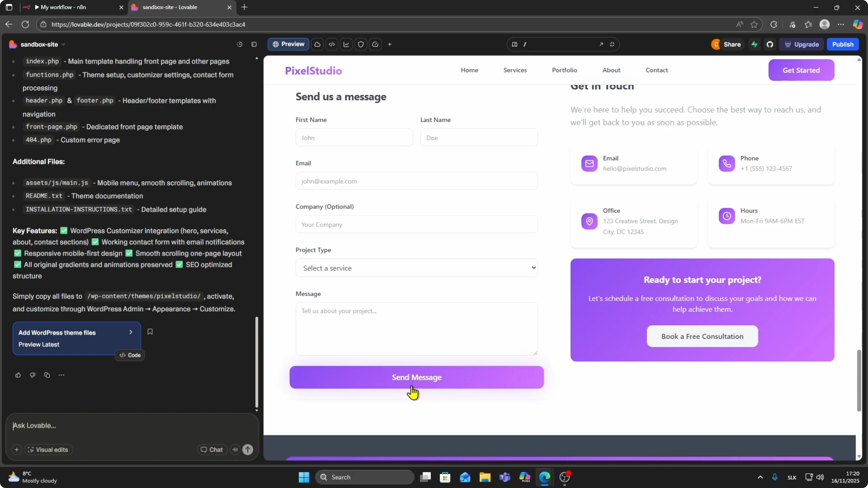This screenshot has height=488, width=868.
Task: Open the security shield icon
Action: click(x=361, y=44)
